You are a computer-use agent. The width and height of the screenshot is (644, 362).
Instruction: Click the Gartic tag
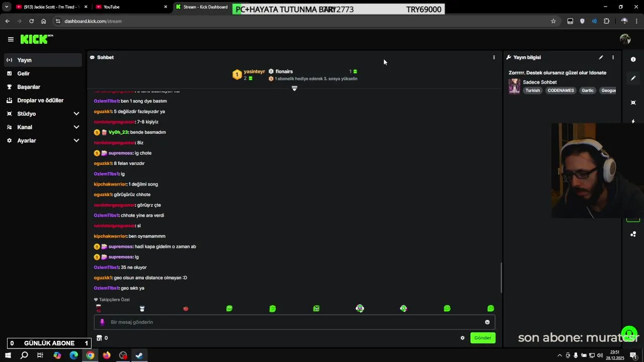point(588,90)
